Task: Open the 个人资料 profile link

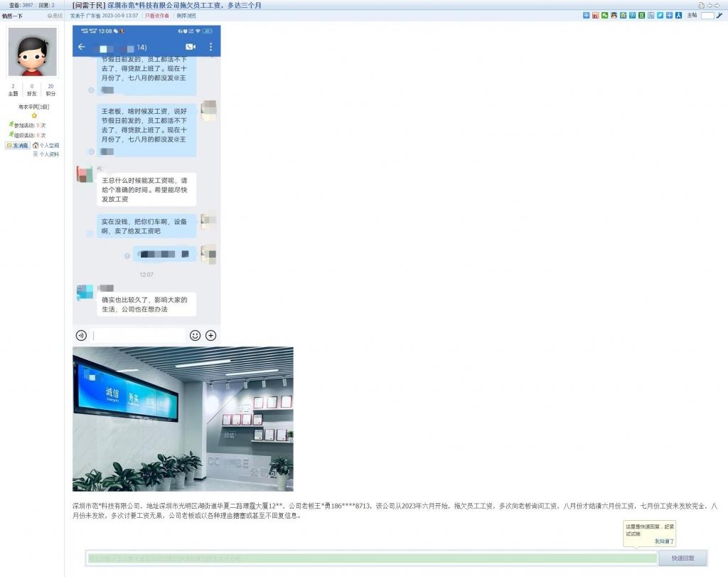Action: tap(48, 154)
